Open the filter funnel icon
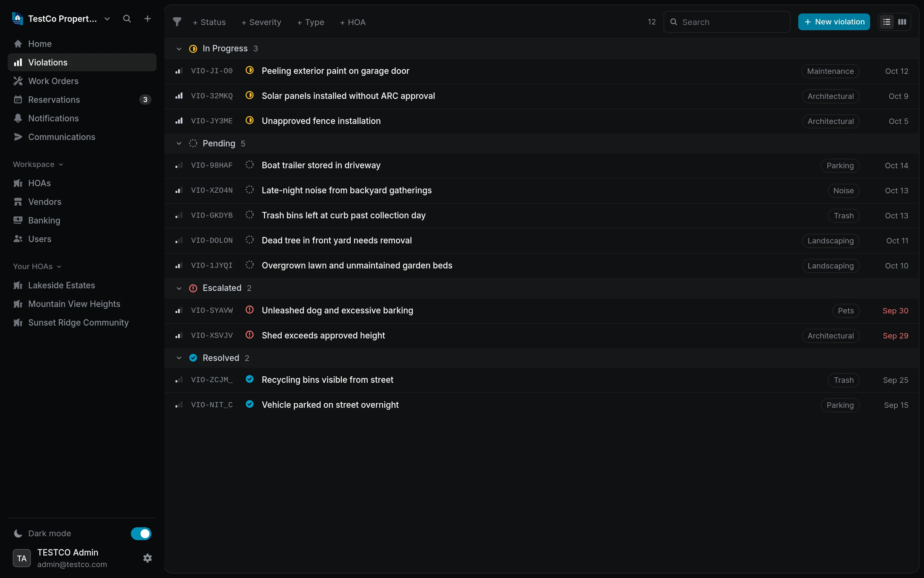This screenshot has height=578, width=924. 177,22
